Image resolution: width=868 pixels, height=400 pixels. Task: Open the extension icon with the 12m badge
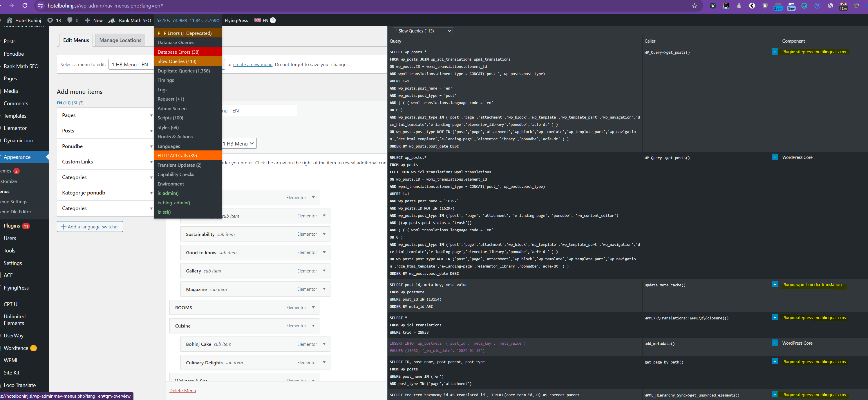pyautogui.click(x=843, y=6)
